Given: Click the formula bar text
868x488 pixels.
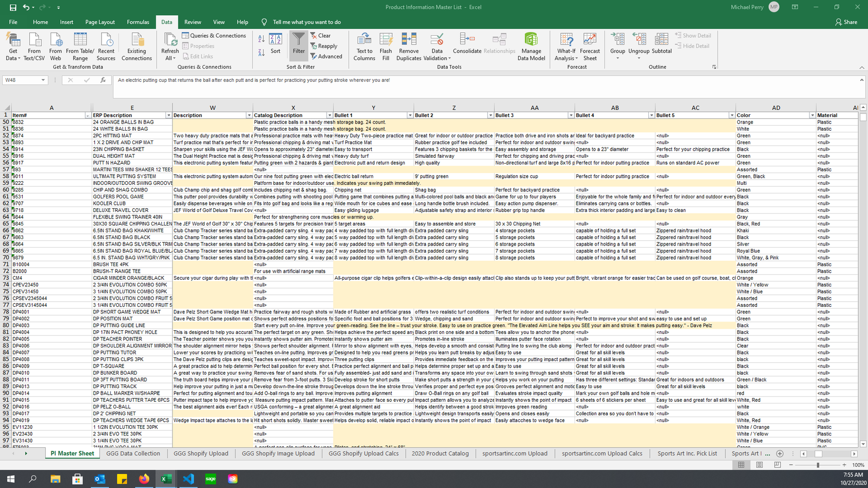Looking at the screenshot, I should (x=254, y=80).
